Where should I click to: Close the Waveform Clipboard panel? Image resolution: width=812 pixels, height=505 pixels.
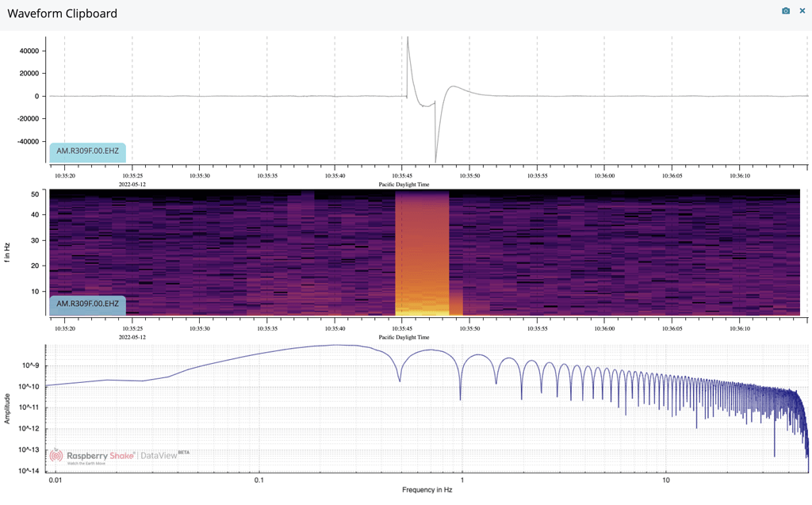click(802, 11)
